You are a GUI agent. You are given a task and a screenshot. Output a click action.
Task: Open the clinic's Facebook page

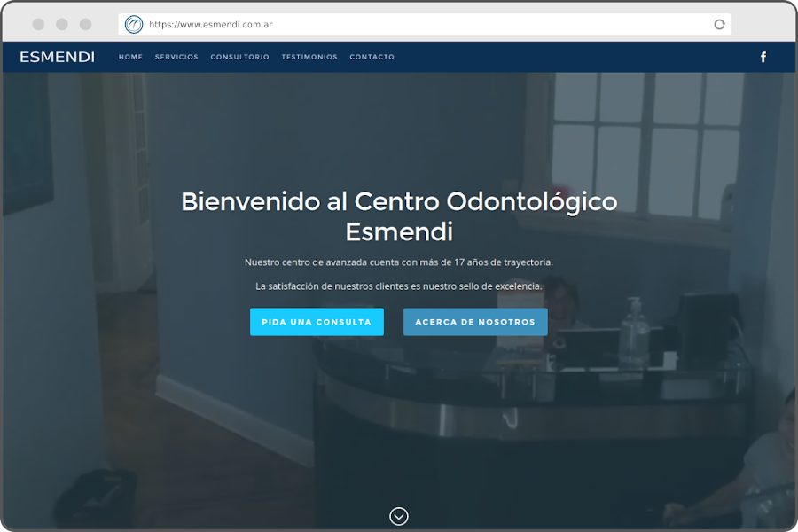click(763, 56)
